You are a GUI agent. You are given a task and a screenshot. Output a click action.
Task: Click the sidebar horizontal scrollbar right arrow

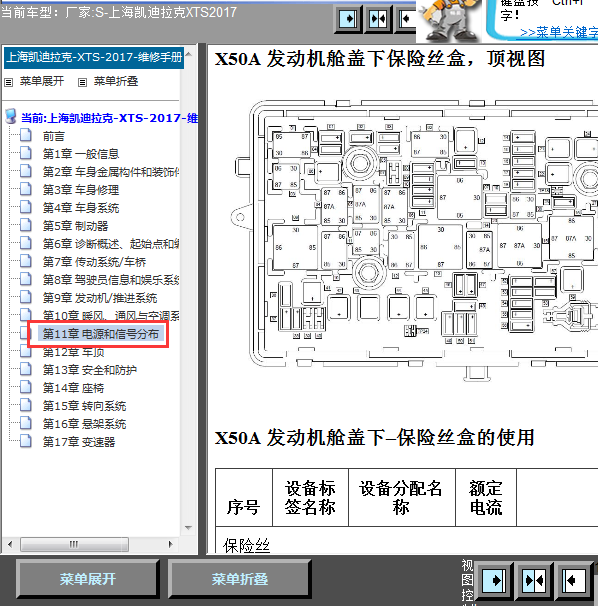(170, 544)
